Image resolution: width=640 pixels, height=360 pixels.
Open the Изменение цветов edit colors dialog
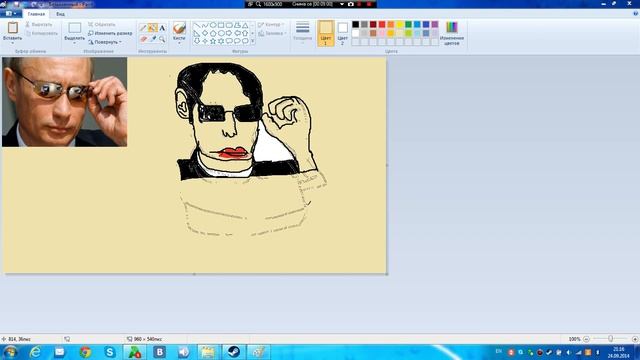(x=452, y=33)
